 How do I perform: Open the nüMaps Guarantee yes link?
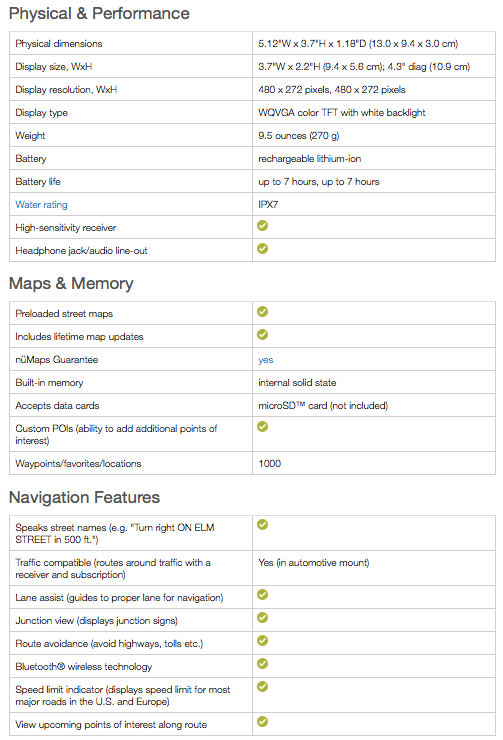[x=266, y=360]
